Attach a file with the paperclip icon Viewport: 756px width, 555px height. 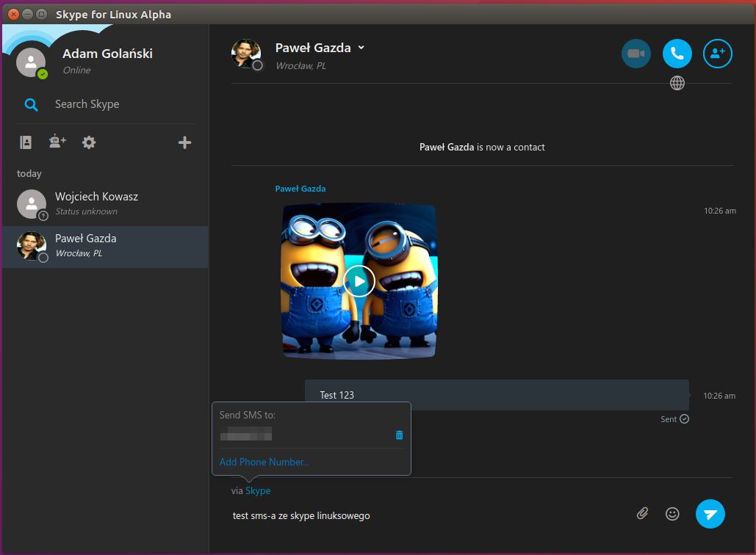pyautogui.click(x=642, y=514)
